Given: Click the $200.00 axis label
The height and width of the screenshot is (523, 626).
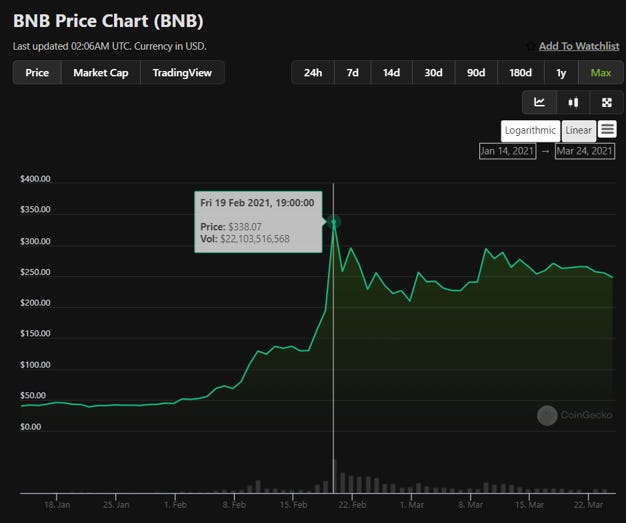Looking at the screenshot, I should (36, 303).
